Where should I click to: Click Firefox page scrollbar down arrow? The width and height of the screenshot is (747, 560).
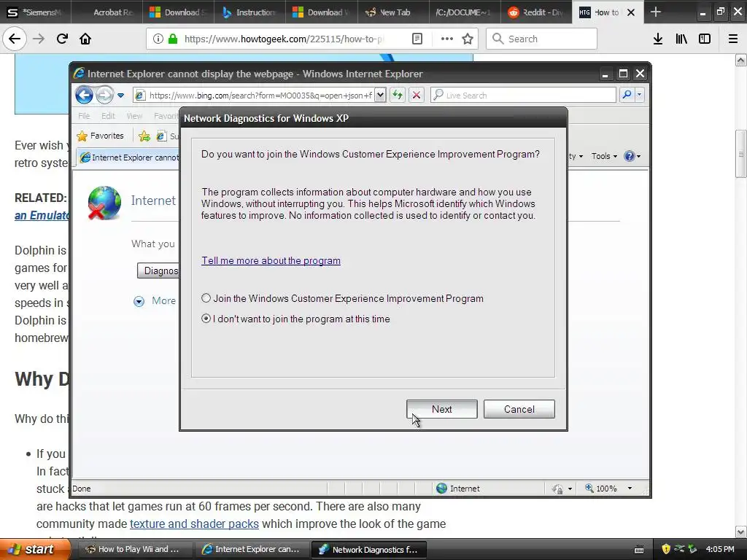[x=740, y=532]
